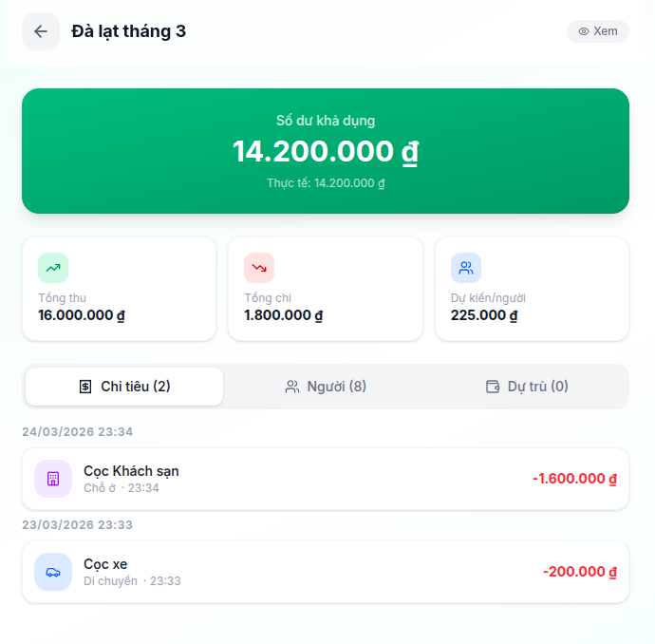Click the Số dư khả dụng balance card

(x=326, y=151)
